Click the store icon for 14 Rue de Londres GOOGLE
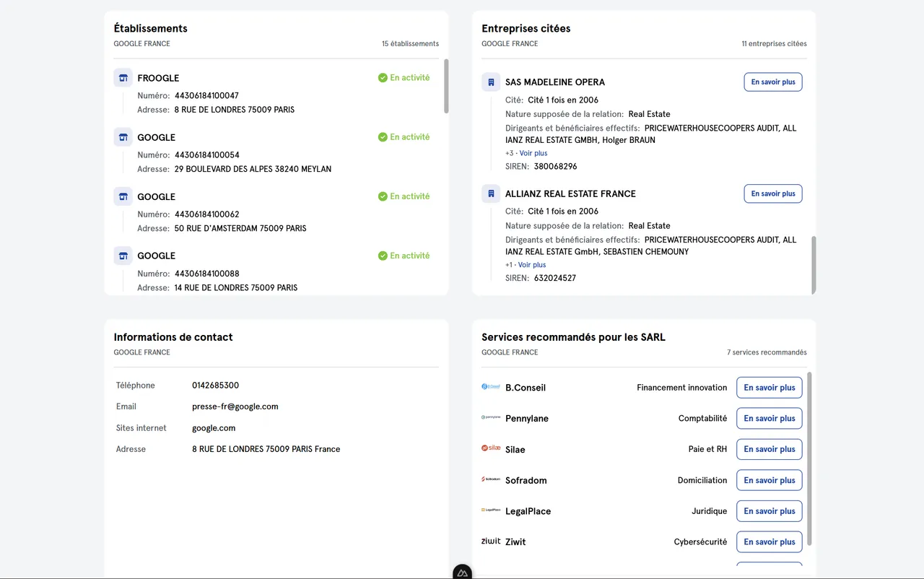This screenshot has height=579, width=924. (123, 256)
